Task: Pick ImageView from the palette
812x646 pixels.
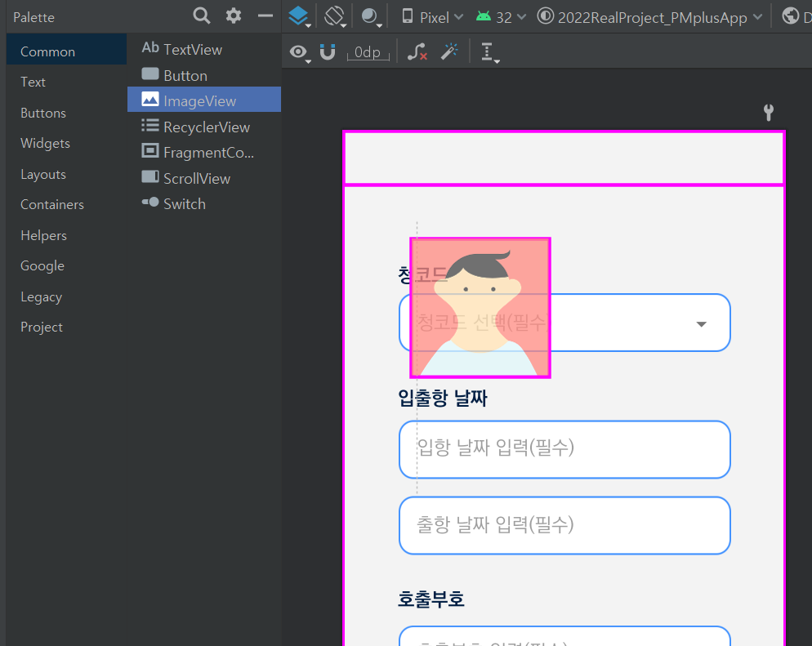Action: coord(204,100)
